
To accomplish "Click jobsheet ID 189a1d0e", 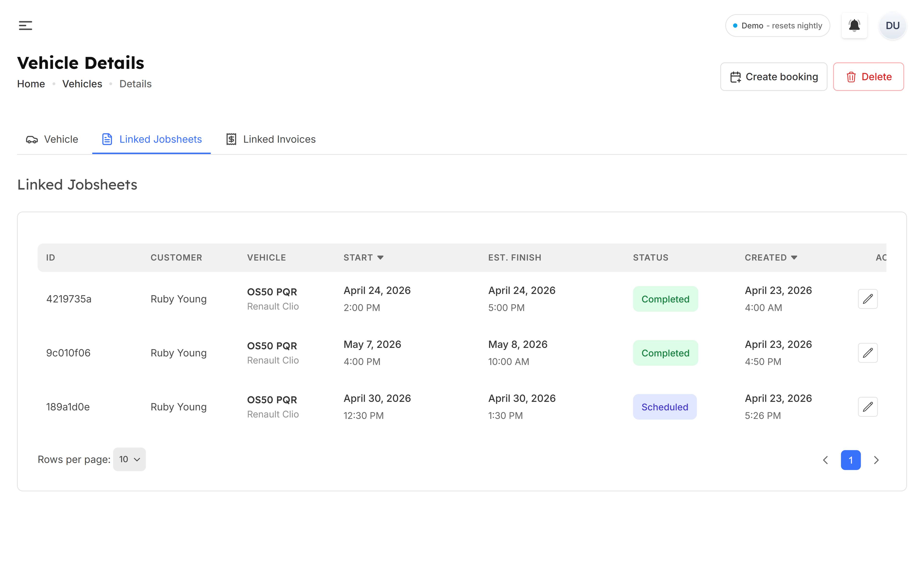I will (68, 407).
